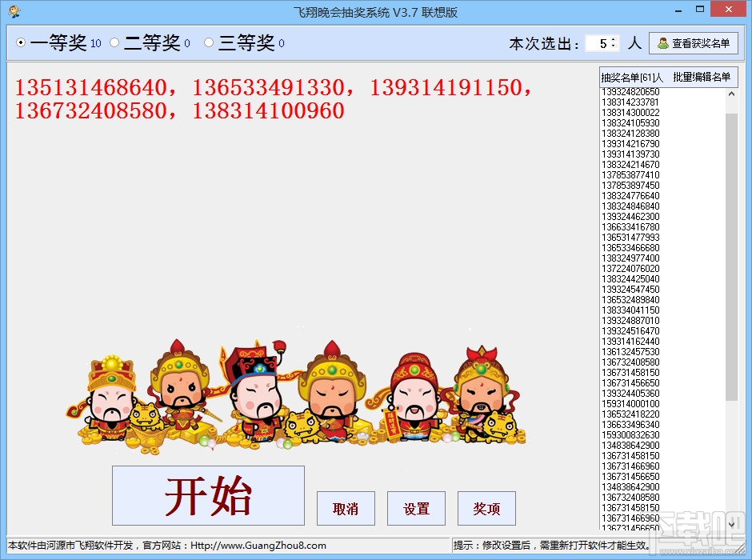Screen dimensions: 752x560
Task: Select list entry 138314300022
Action: click(630, 113)
